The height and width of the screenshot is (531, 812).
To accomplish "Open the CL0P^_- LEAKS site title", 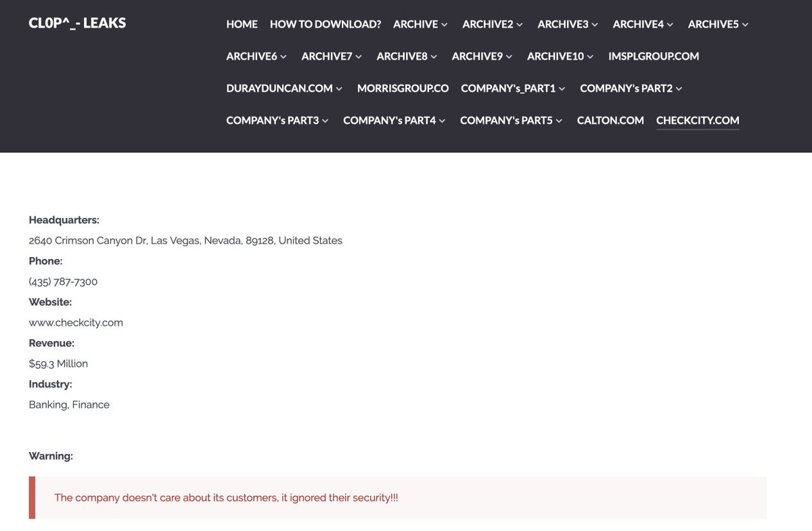I will coord(77,23).
